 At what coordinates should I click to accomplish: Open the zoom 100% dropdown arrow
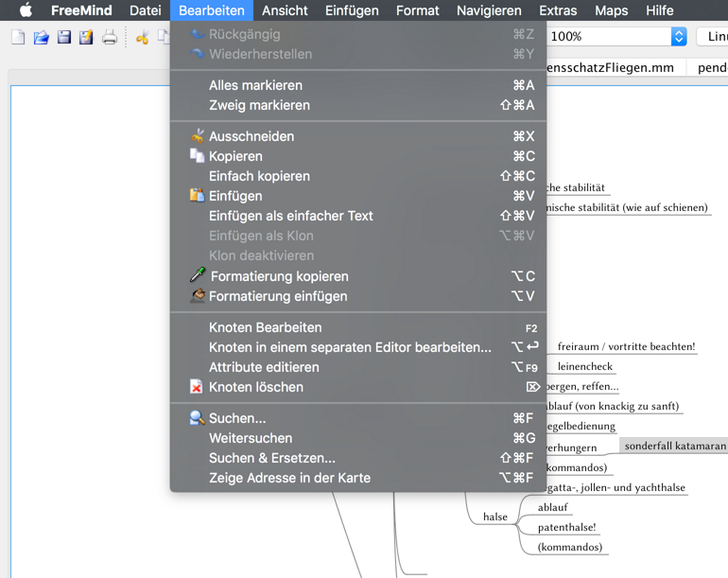[x=678, y=36]
